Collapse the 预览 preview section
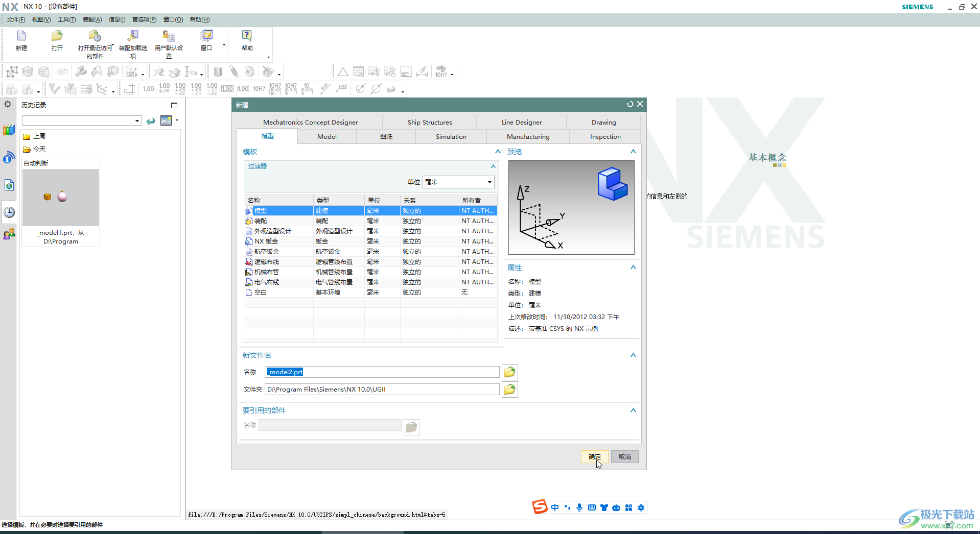Image resolution: width=980 pixels, height=534 pixels. 633,152
